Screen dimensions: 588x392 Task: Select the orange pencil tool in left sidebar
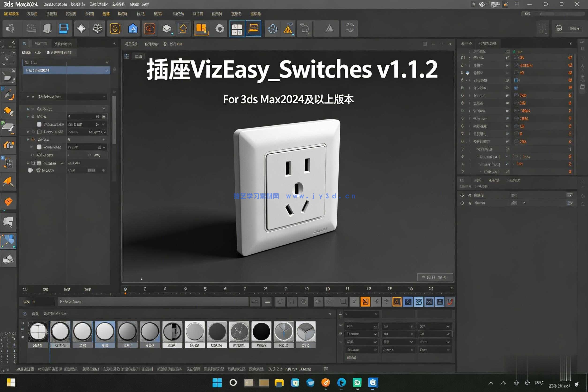8,111
